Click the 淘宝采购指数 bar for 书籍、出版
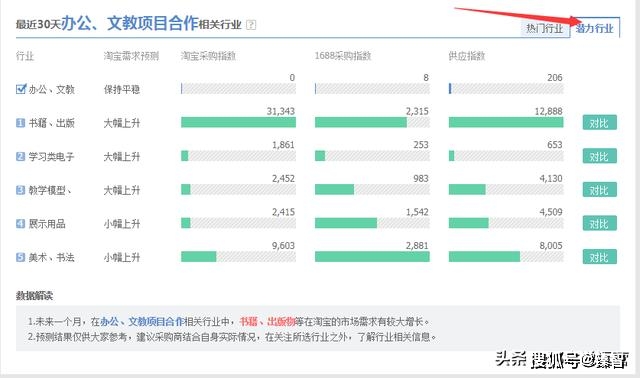The height and width of the screenshot is (378, 640). coord(238,122)
